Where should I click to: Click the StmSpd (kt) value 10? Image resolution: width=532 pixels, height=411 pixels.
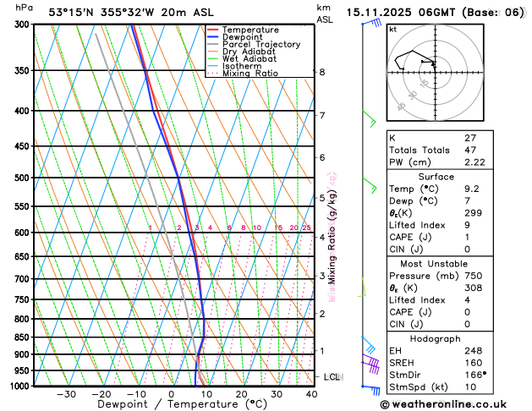tap(470, 387)
